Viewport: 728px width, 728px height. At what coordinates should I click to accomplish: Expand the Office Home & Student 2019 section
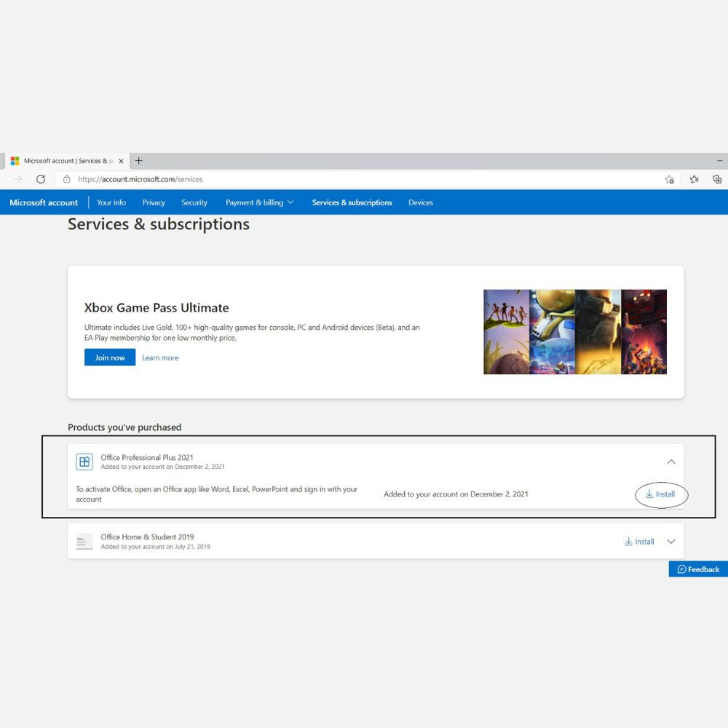[x=671, y=542]
